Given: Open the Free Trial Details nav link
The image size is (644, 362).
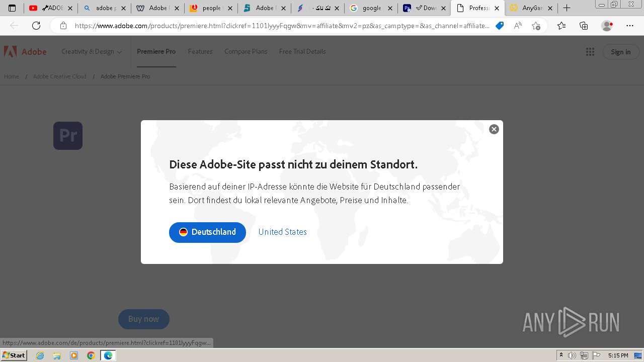Looking at the screenshot, I should tap(302, 51).
